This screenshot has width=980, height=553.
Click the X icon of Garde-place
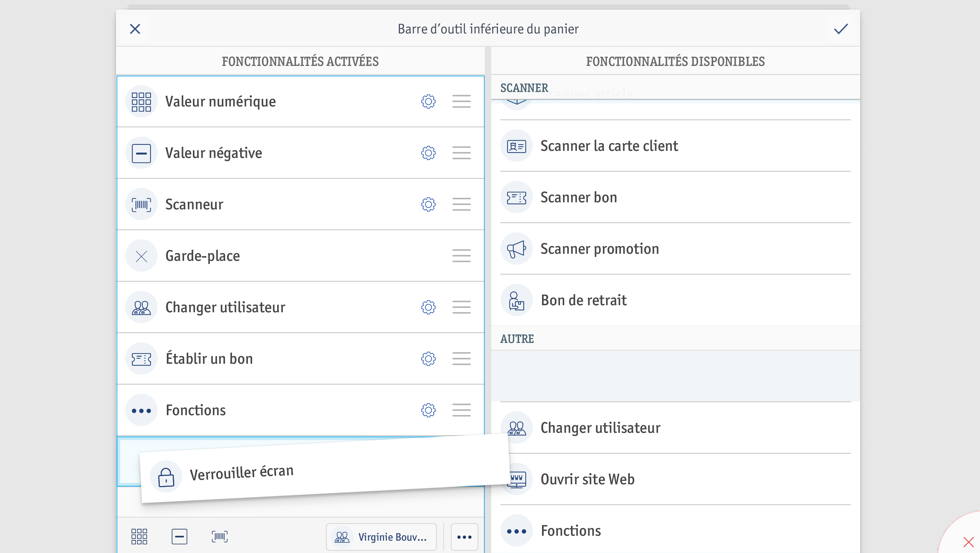point(141,256)
